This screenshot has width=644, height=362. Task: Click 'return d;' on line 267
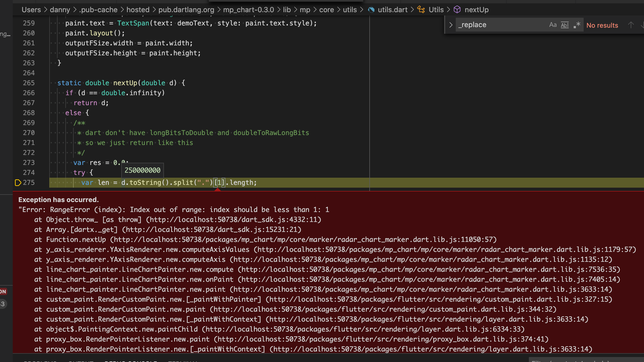[91, 103]
